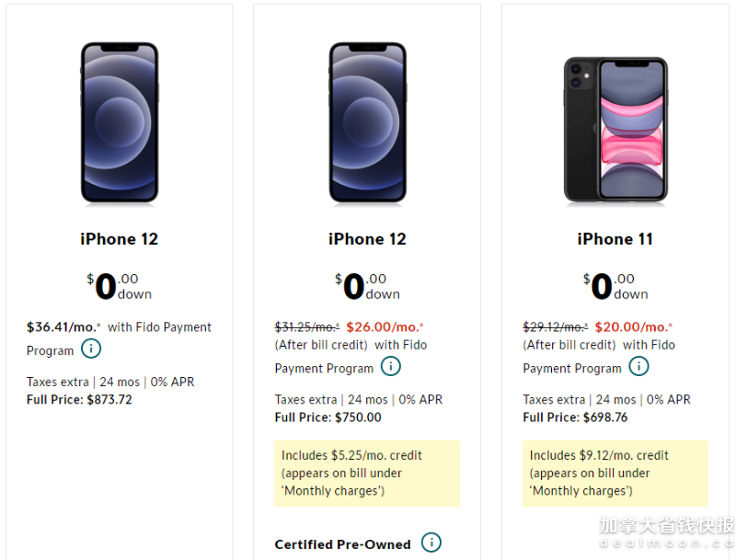Screen dimensions: 736x560
Task: Open the iPhone 11 title link
Action: click(x=615, y=239)
